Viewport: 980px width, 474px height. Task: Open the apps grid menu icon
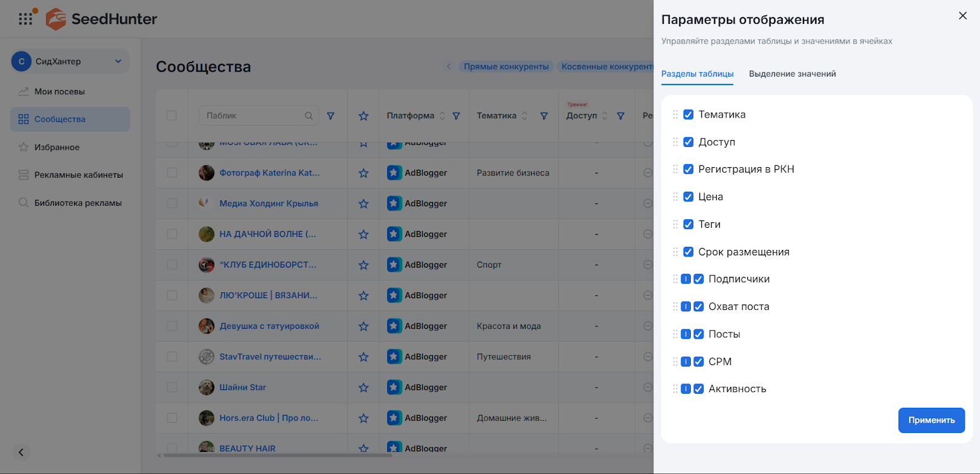point(25,19)
